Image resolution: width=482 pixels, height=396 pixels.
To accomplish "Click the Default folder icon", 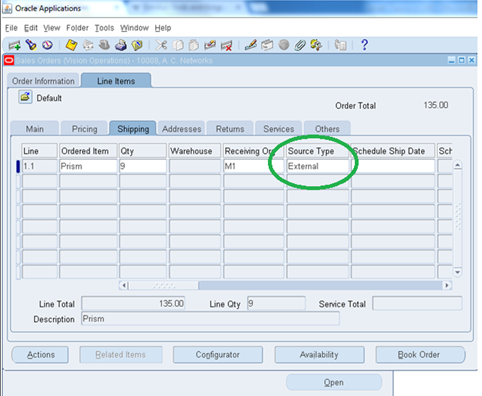I will [25, 97].
